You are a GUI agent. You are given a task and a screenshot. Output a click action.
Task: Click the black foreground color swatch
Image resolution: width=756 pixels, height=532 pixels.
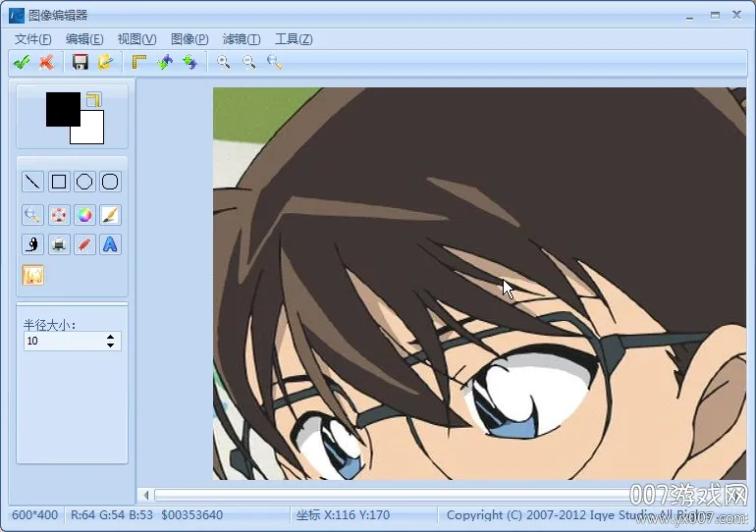[x=61, y=108]
